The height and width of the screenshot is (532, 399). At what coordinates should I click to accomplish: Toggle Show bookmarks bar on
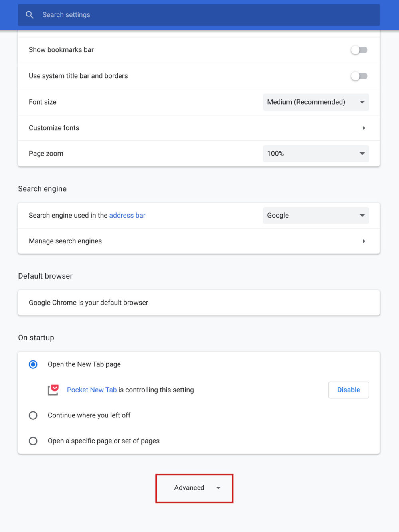[x=359, y=49]
